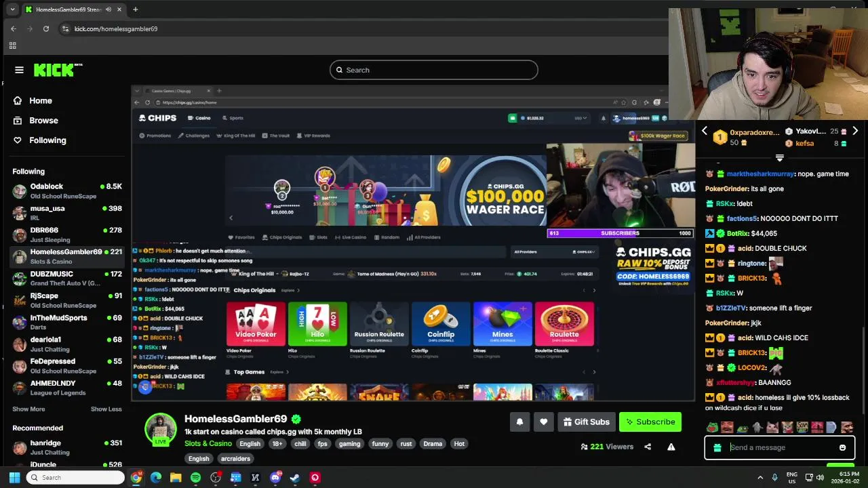Click the Gift Subs button
Screen dimensions: 868x488
[x=587, y=422]
